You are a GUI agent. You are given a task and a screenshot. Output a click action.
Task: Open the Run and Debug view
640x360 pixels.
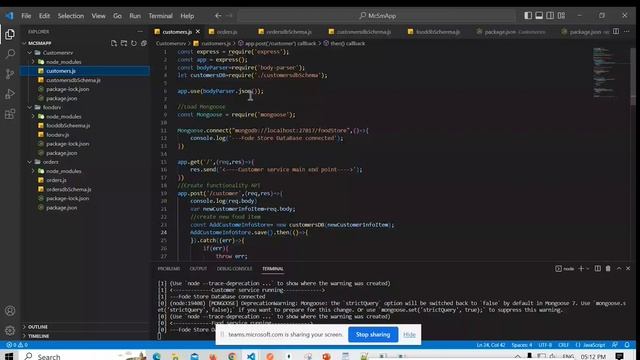point(10,94)
